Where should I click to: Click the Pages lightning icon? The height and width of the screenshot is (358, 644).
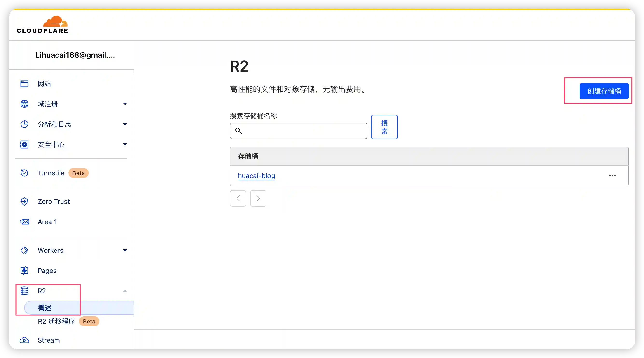tap(24, 271)
